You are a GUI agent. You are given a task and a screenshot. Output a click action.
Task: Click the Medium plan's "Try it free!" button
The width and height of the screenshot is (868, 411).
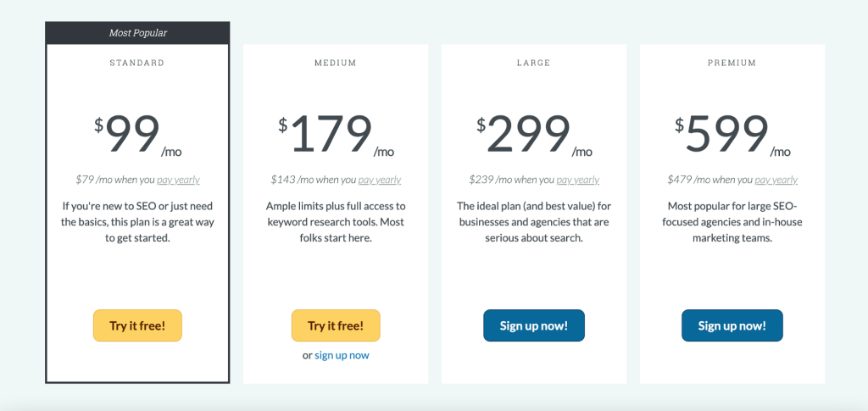click(336, 325)
